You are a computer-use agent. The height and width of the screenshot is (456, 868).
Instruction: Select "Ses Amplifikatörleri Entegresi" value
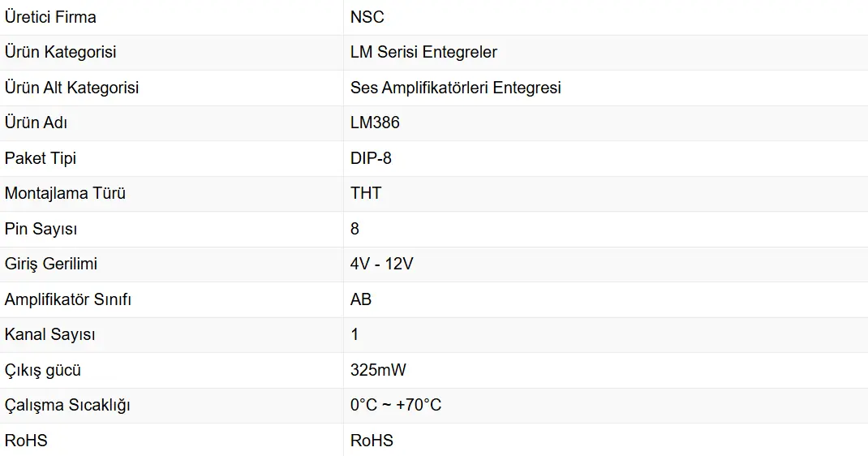(456, 88)
